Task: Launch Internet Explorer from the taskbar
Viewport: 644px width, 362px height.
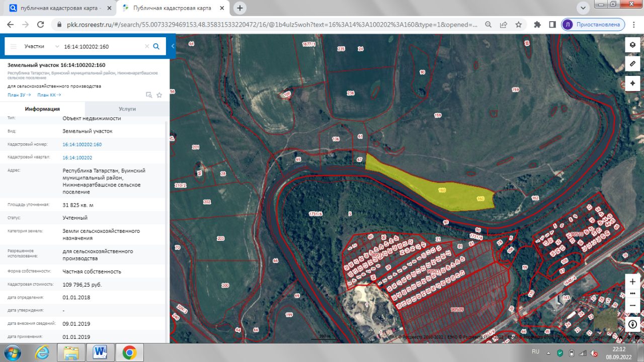Action: click(x=42, y=353)
